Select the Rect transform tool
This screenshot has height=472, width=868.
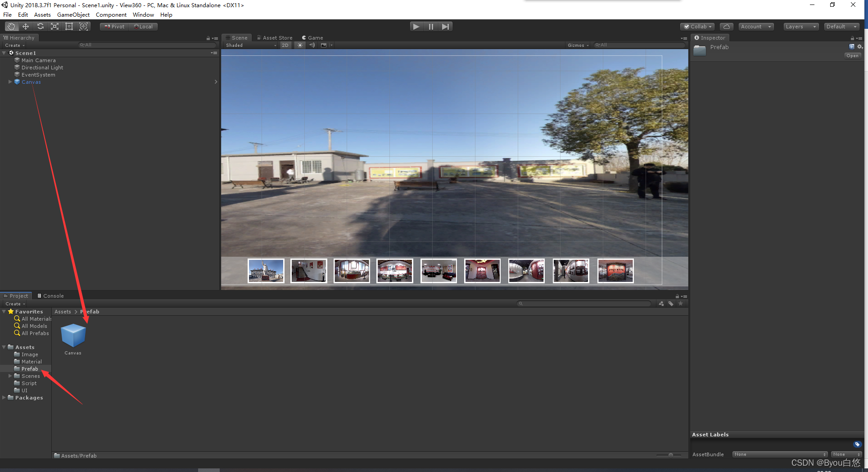pyautogui.click(x=69, y=27)
